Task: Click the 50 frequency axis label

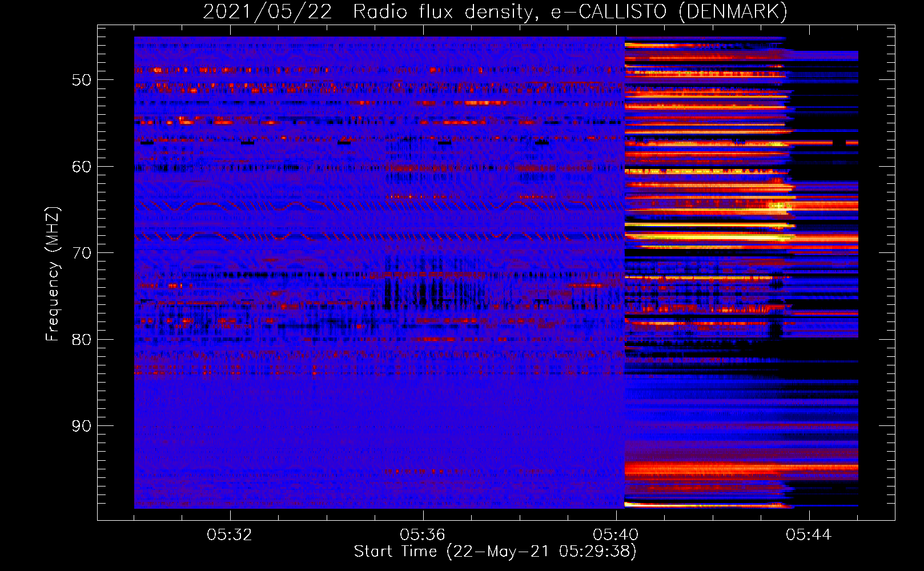Action: 82,80
